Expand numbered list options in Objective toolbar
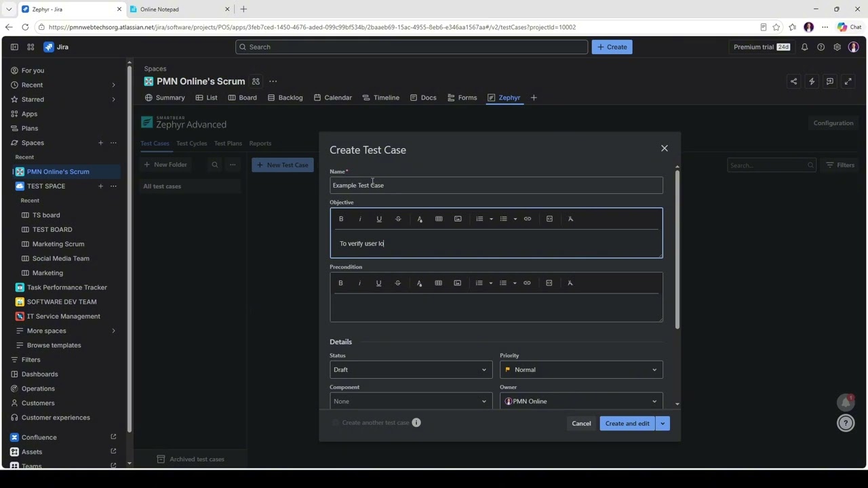Screen dimensions: 868x488 coord(491,219)
